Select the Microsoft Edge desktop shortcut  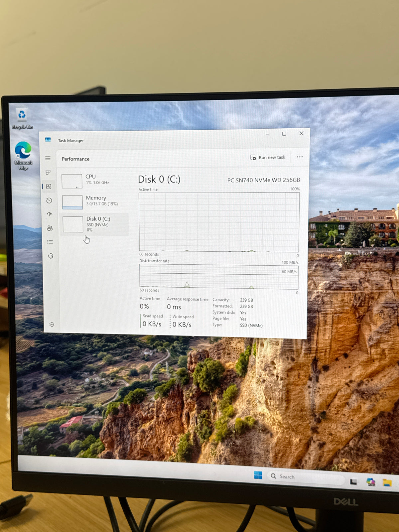coord(23,156)
